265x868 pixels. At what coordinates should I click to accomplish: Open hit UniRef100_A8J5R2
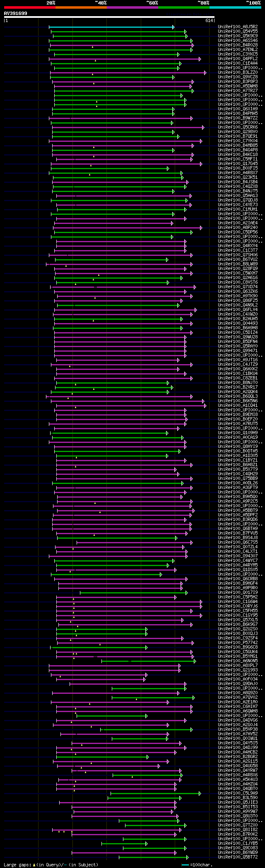point(238,27)
